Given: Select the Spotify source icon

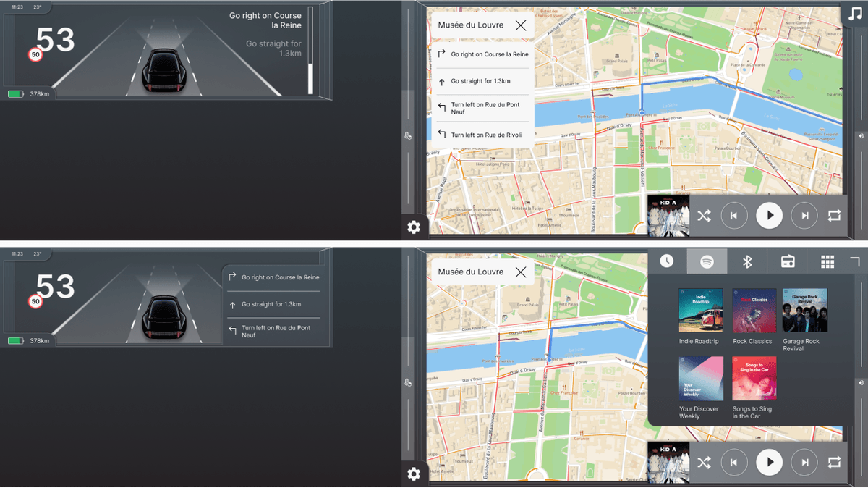Looking at the screenshot, I should (x=707, y=261).
